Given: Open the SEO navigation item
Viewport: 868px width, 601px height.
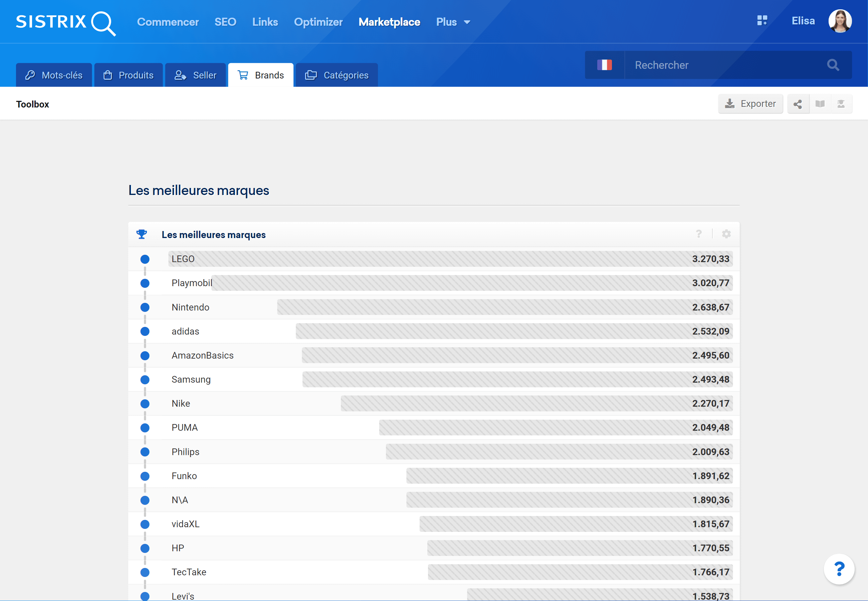Looking at the screenshot, I should pyautogui.click(x=225, y=22).
